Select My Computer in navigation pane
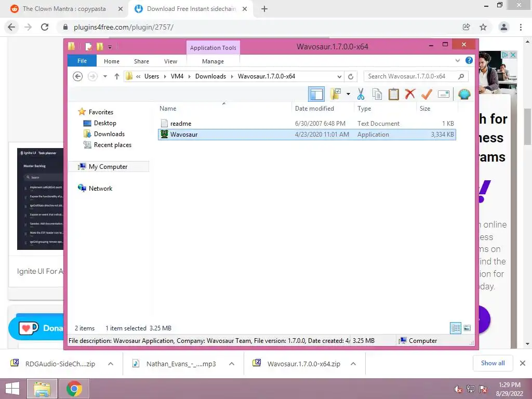 click(108, 167)
